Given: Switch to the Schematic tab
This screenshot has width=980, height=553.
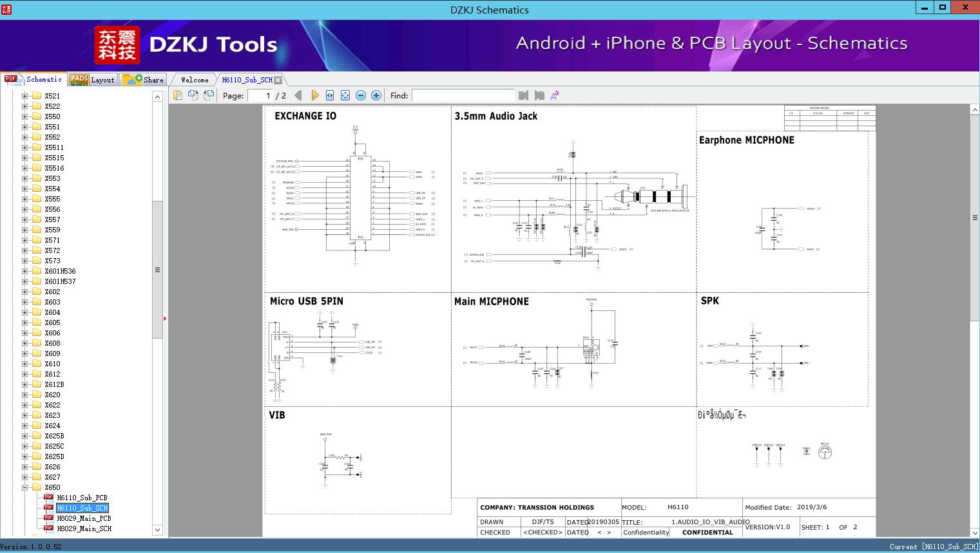Looking at the screenshot, I should 34,79.
